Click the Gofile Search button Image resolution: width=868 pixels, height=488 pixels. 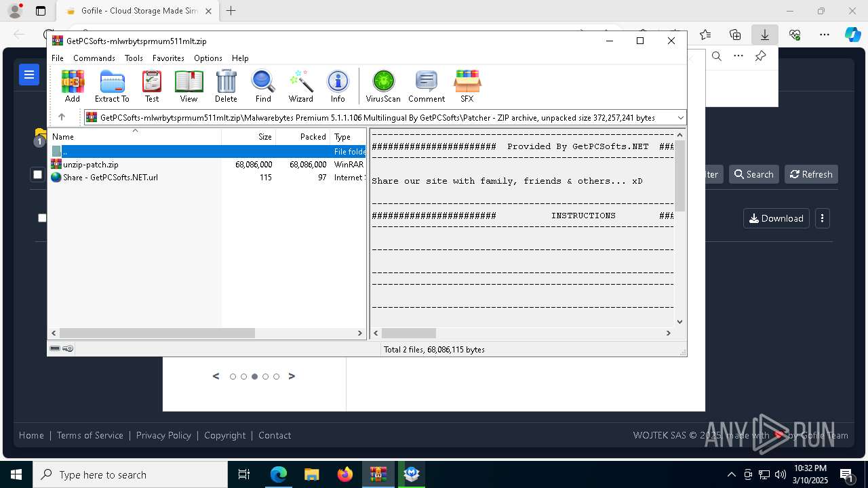tap(753, 174)
